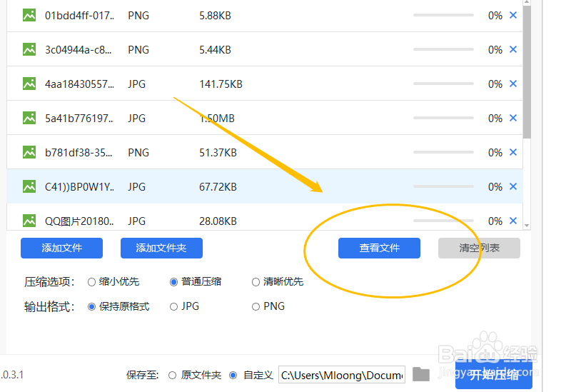Select file name 4aa18430557...
The width and height of the screenshot is (571, 392).
[79, 84]
